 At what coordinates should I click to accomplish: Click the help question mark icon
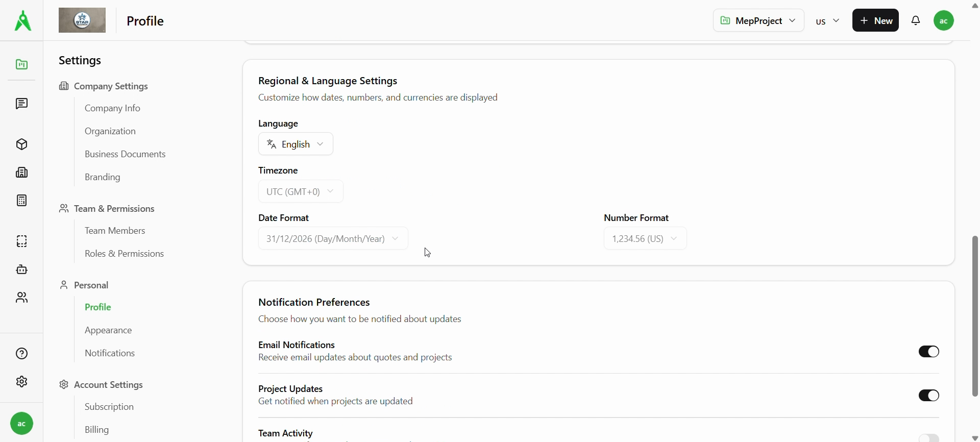(x=21, y=354)
